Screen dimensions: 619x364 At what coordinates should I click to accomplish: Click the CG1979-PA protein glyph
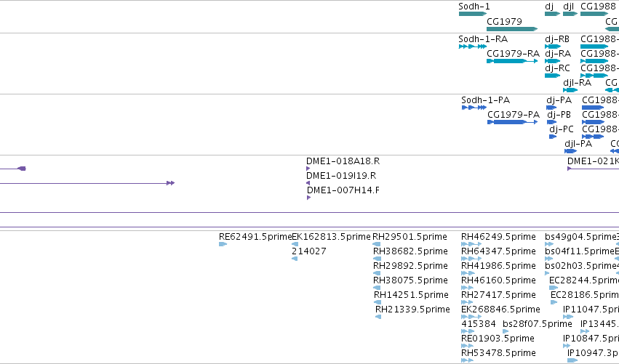pos(512,122)
